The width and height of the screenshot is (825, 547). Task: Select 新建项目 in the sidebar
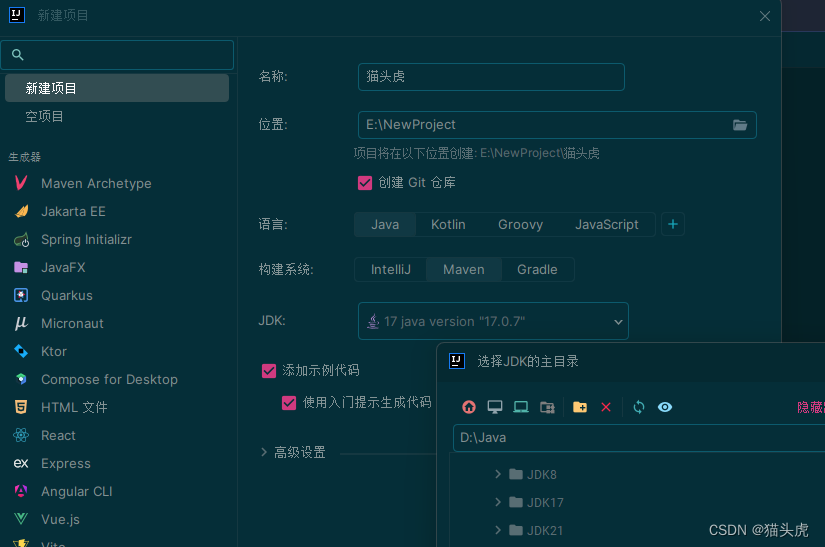pos(117,88)
